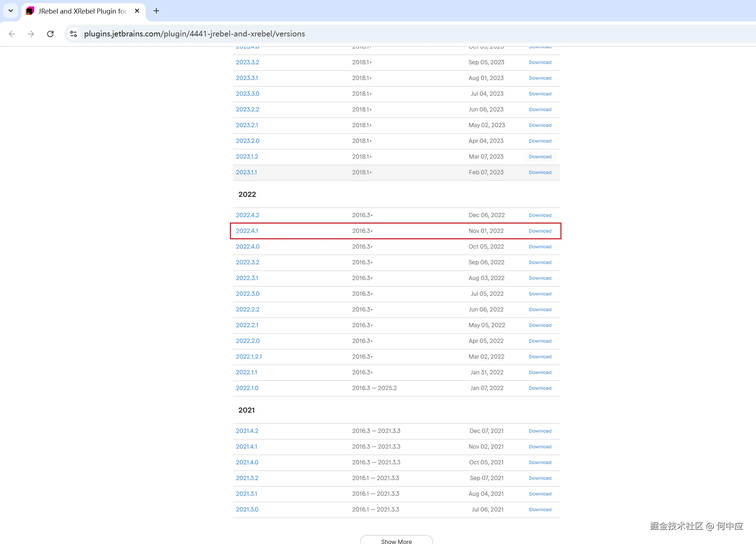Download version 2023.1.2

click(540, 157)
